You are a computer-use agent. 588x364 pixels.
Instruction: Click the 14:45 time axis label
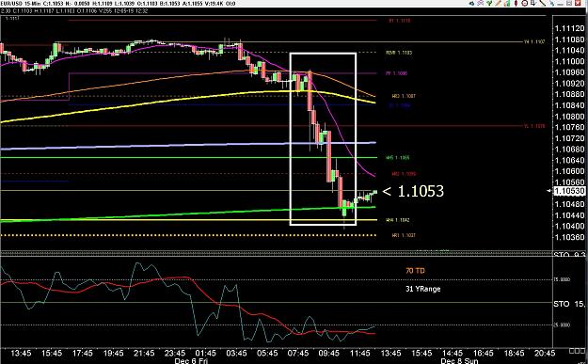coord(453,353)
